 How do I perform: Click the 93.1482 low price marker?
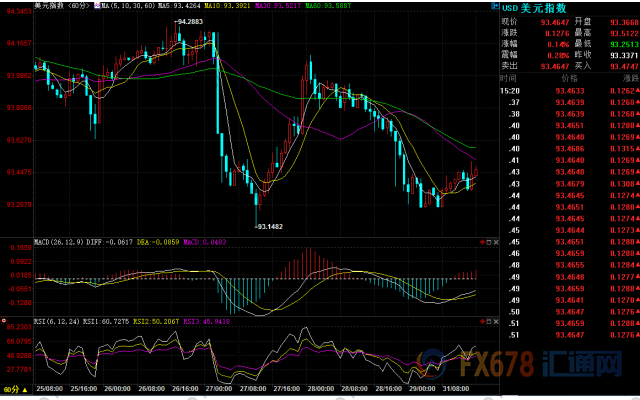coord(268,227)
